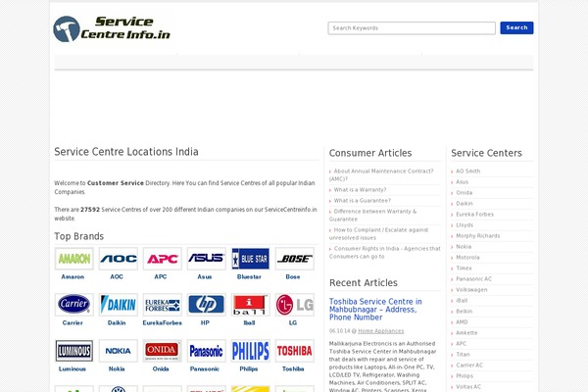
Task: Open the Bose brand logo
Action: (x=294, y=259)
